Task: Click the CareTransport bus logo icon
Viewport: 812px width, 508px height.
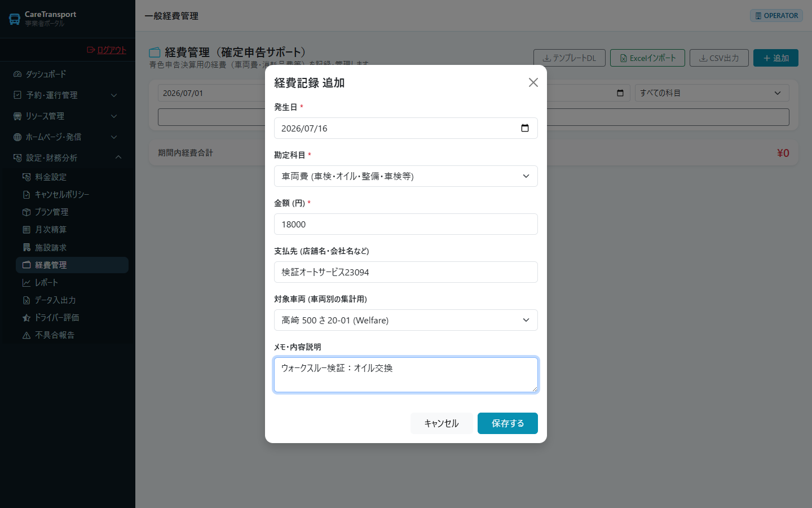Action: pyautogui.click(x=15, y=19)
